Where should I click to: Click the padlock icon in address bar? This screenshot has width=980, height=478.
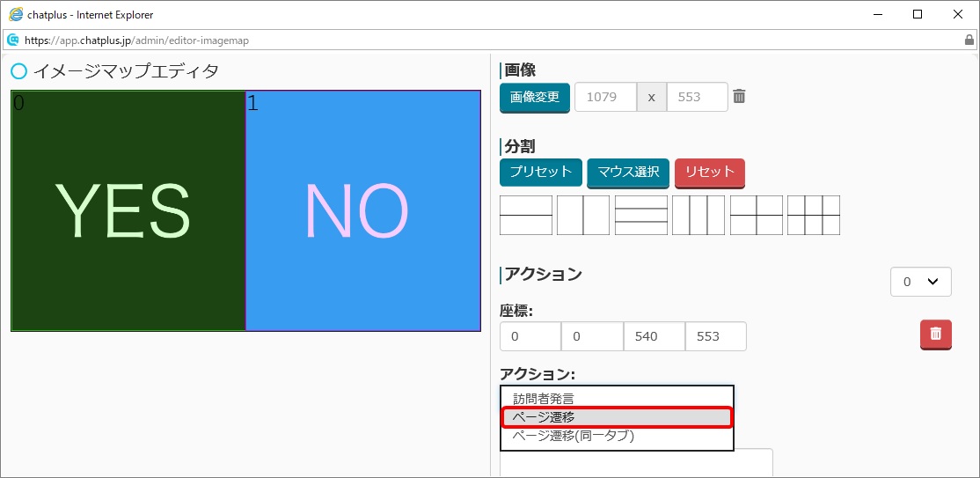click(x=969, y=40)
